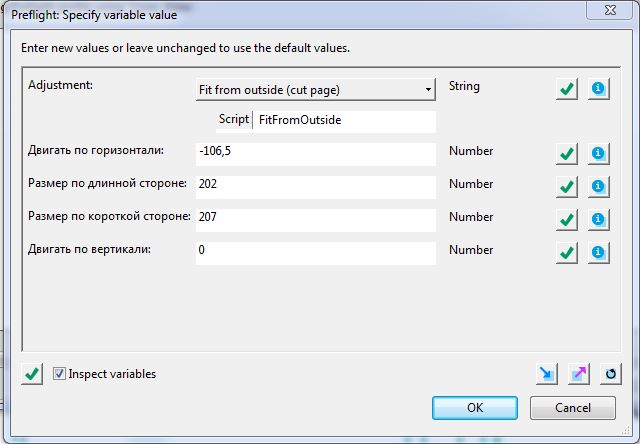The height and width of the screenshot is (444, 640).
Task: Click the green checkmark beside the Adjustment row
Action: [x=567, y=89]
